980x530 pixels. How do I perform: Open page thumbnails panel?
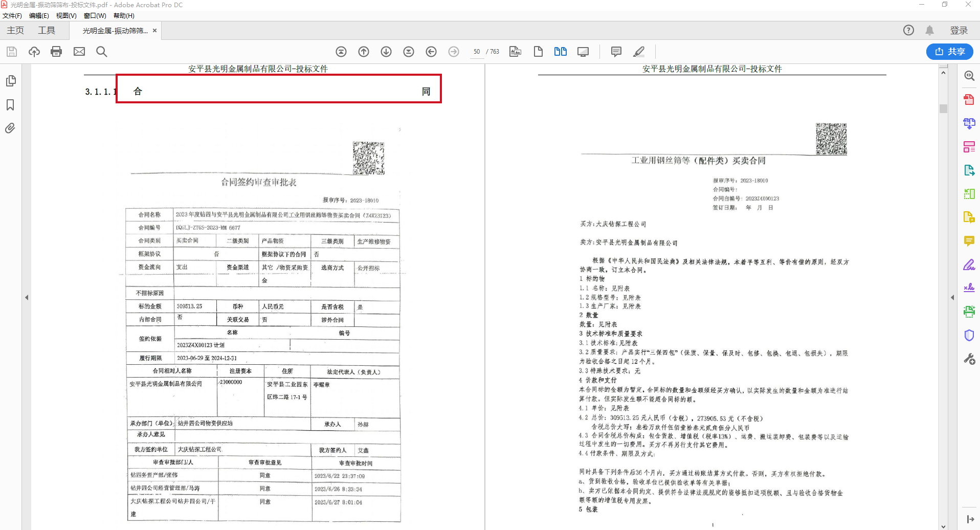(x=10, y=81)
